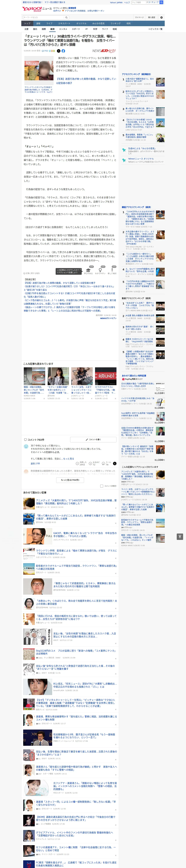Click 共感した smiley on first comment
This screenshot has width=186, height=868.
point(77,463)
